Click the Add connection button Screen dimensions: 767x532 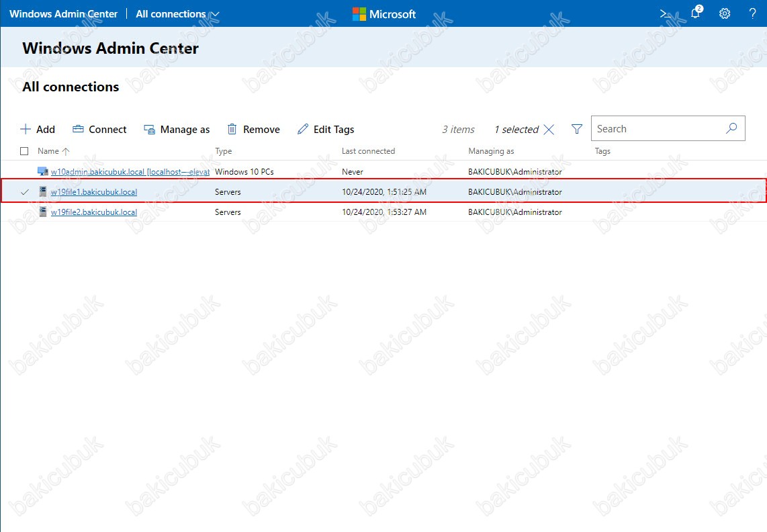click(37, 129)
